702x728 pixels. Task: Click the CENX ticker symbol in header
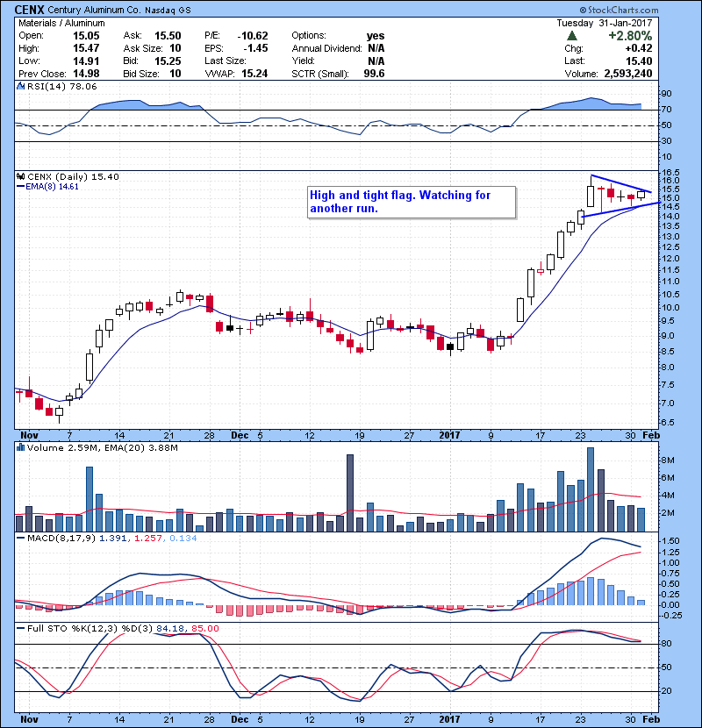[x=29, y=10]
